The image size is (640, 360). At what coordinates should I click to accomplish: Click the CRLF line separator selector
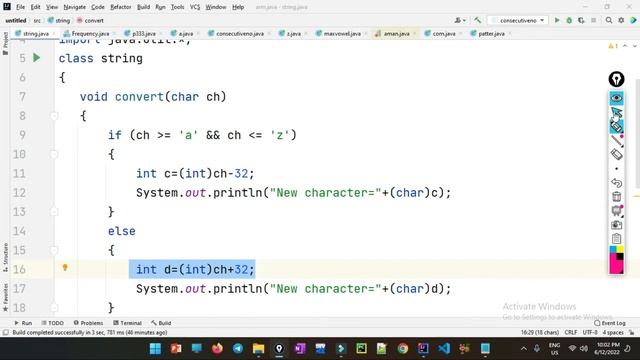[571, 332]
